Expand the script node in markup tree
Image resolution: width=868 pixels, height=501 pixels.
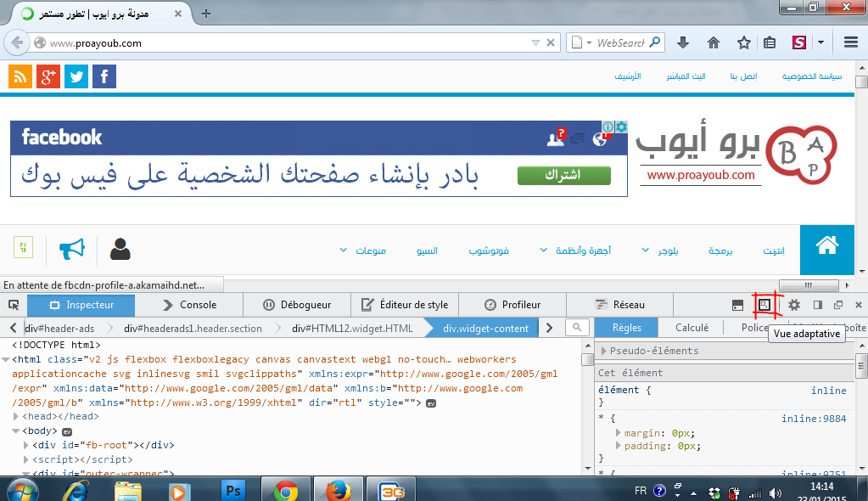point(26,459)
